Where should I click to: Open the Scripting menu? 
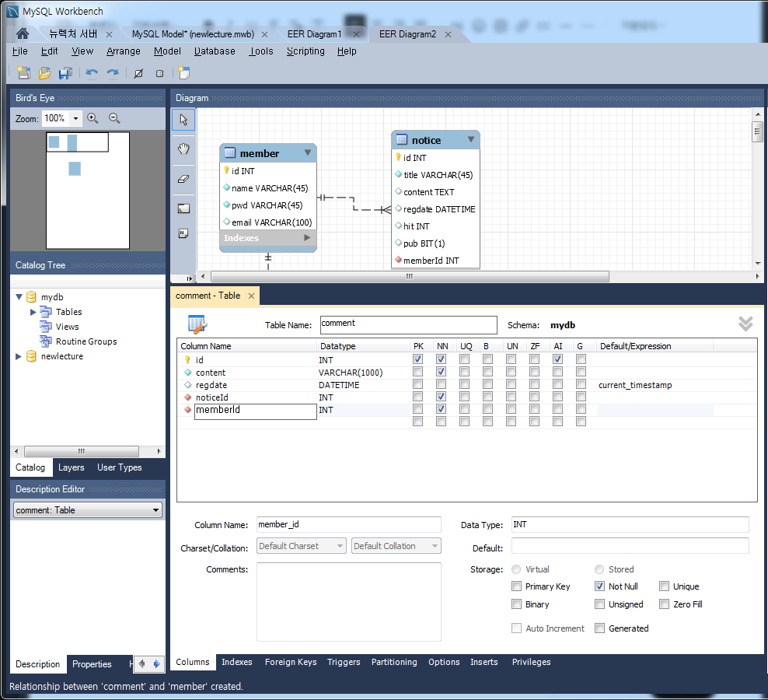(305, 51)
